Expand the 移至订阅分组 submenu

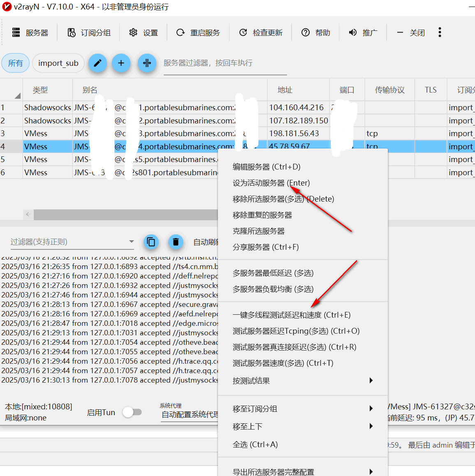[302, 409]
